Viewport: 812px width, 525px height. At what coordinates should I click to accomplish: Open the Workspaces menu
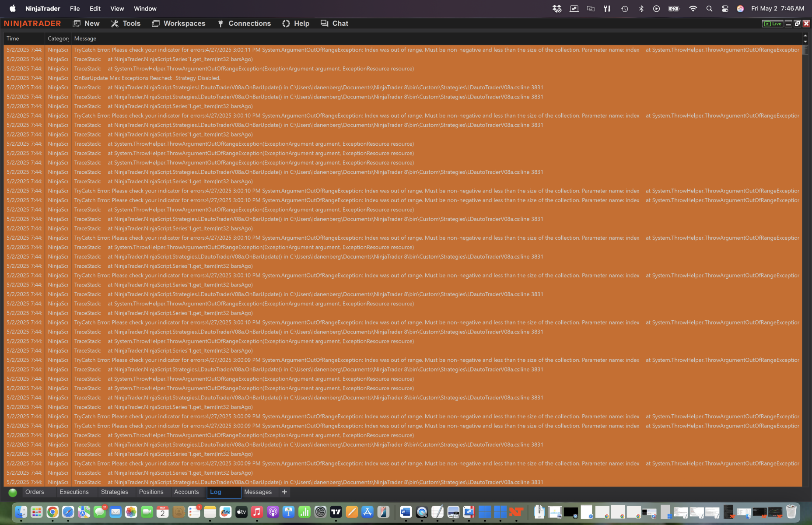coord(178,24)
